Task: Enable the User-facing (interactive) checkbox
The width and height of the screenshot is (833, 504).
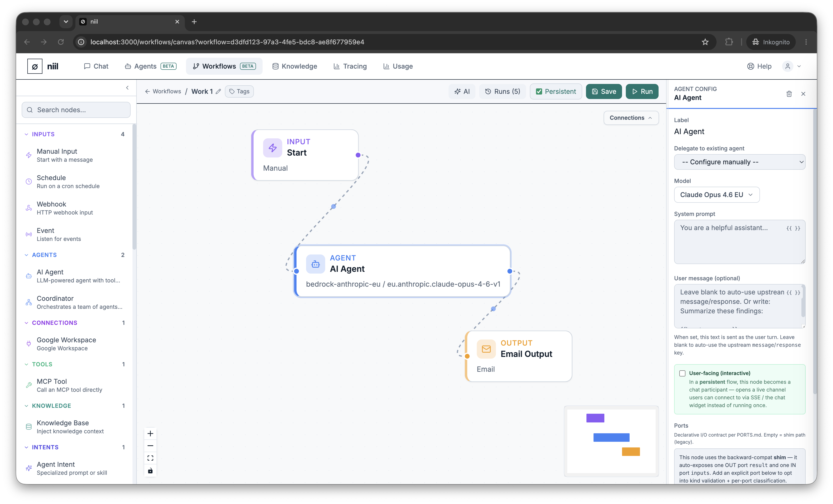Action: [682, 373]
